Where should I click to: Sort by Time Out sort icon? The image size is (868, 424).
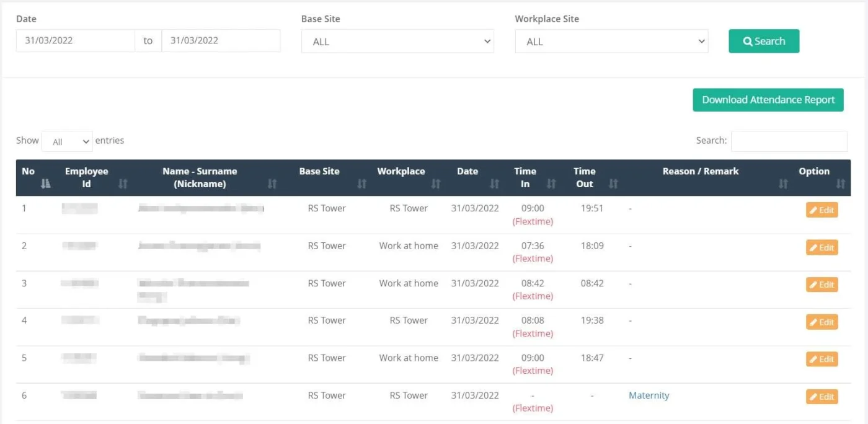[x=613, y=183]
